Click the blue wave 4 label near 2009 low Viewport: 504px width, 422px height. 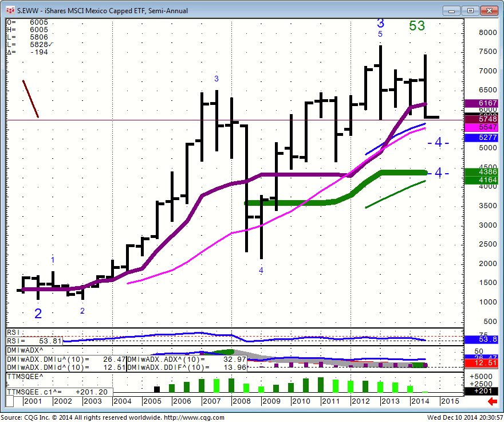point(261,271)
